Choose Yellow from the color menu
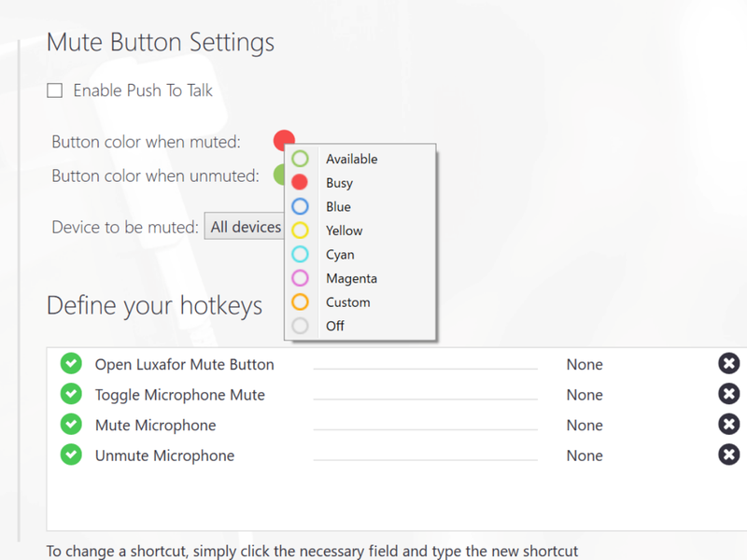Screen dimensions: 747x560 tap(359, 231)
